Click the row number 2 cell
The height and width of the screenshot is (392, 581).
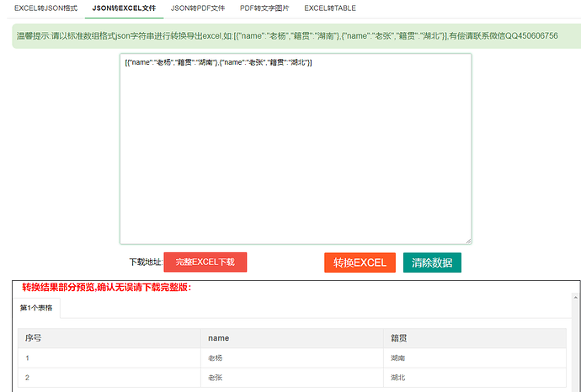coord(109,378)
